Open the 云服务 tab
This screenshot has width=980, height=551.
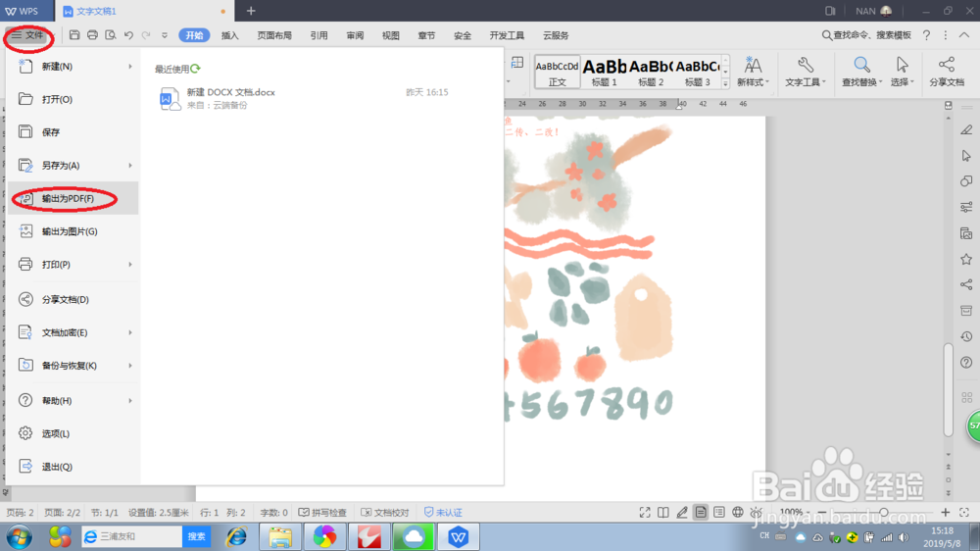[x=556, y=35]
